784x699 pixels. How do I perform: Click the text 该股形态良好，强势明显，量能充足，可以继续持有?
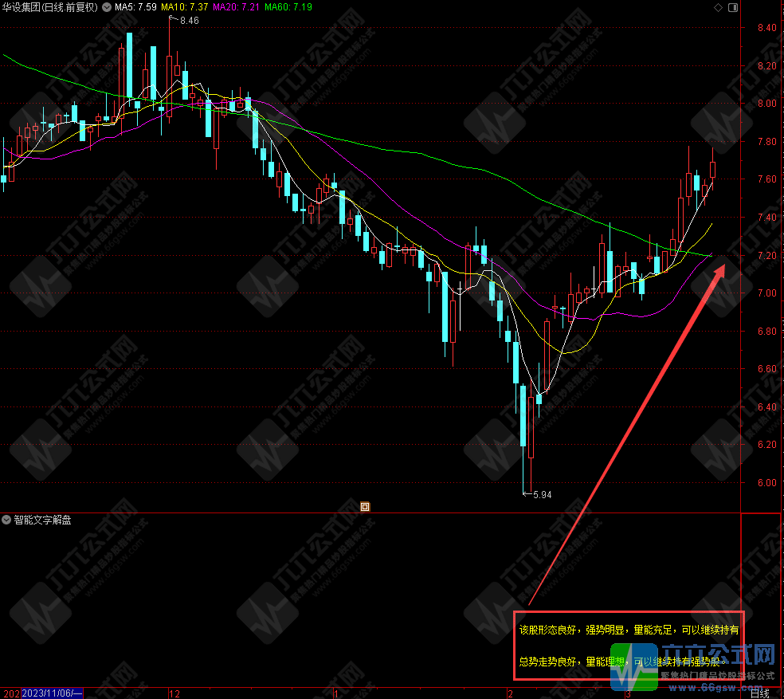click(629, 630)
